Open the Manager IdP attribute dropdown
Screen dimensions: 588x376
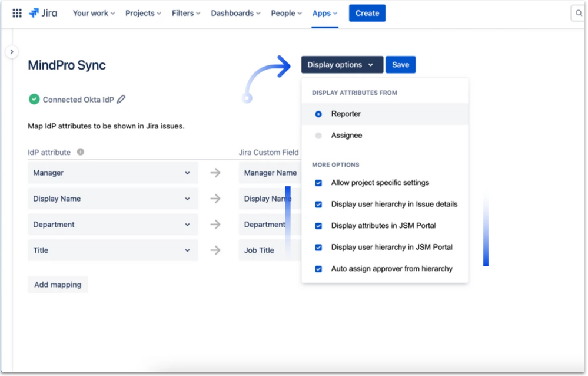(x=113, y=173)
